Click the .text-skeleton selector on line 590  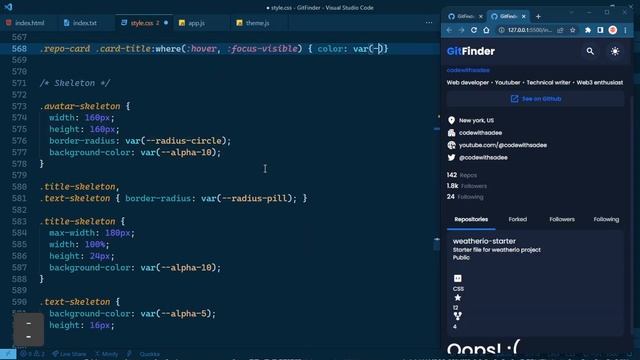click(75, 302)
